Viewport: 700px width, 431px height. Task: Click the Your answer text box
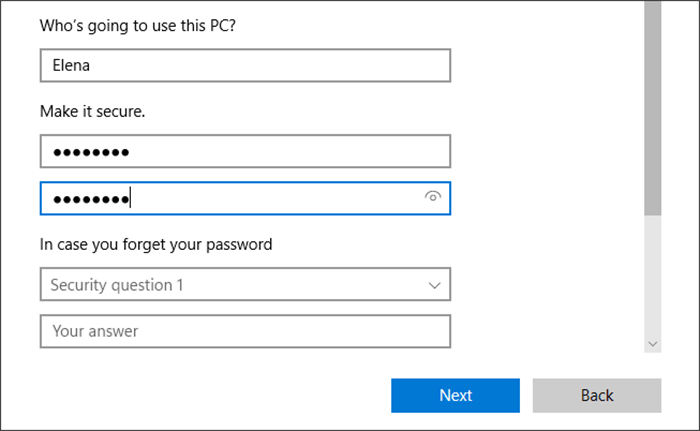[245, 331]
